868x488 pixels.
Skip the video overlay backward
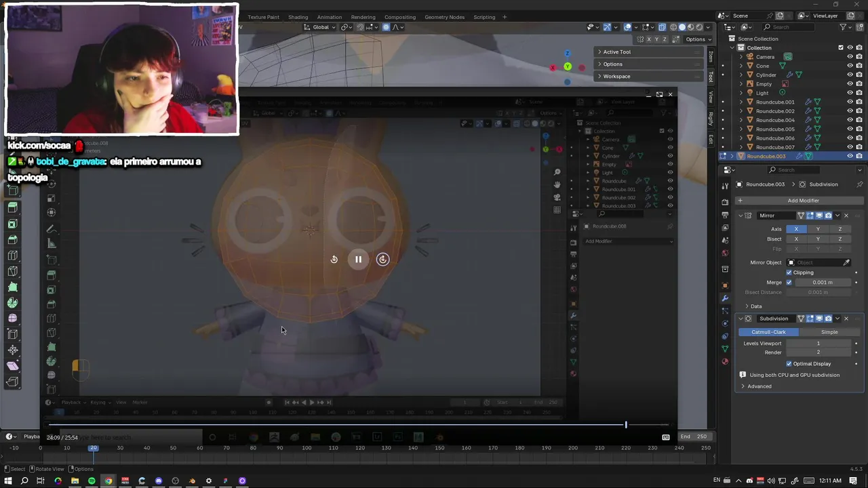click(334, 259)
